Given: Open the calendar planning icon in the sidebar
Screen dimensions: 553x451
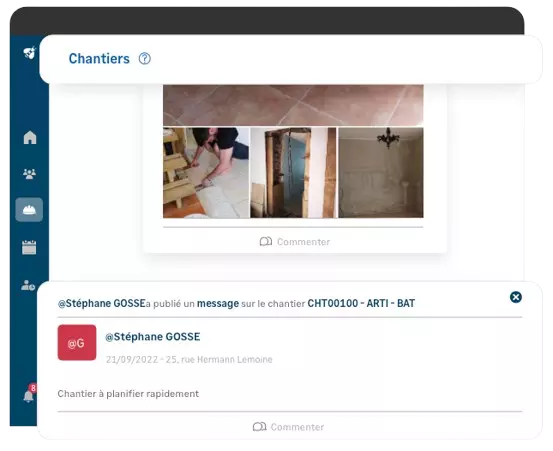Looking at the screenshot, I should tap(29, 247).
